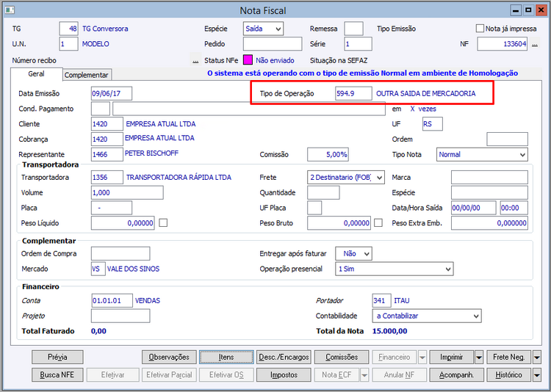Click the U.N. input field

pos(68,44)
